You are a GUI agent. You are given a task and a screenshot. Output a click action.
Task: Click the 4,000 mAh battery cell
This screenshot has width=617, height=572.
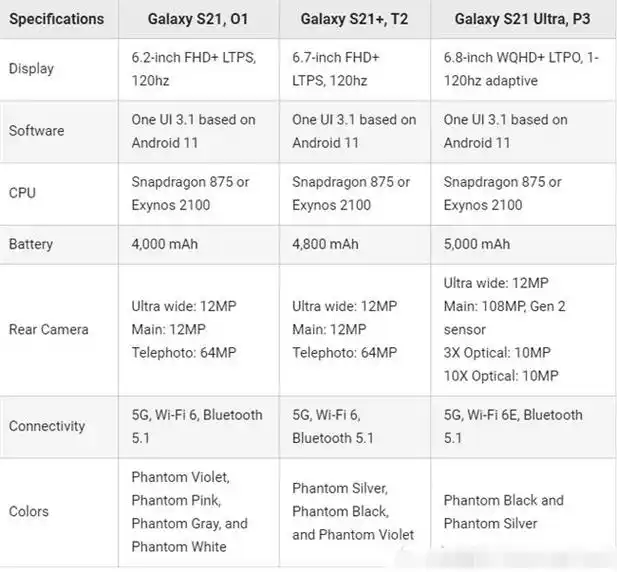point(165,244)
